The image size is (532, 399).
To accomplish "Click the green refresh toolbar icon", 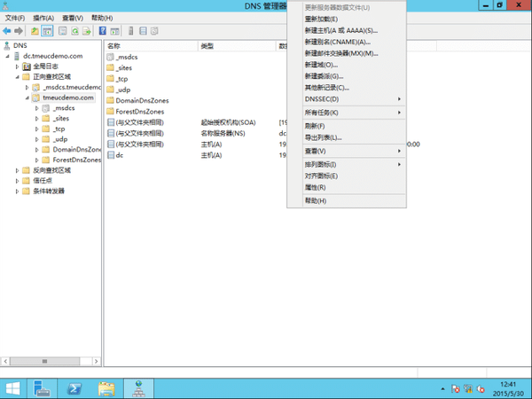I will (74, 31).
